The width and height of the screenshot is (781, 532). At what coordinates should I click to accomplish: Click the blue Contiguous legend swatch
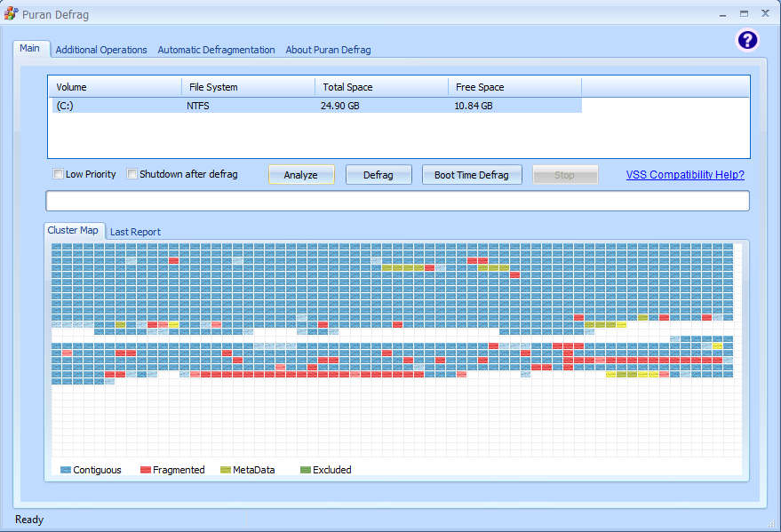tap(66, 470)
